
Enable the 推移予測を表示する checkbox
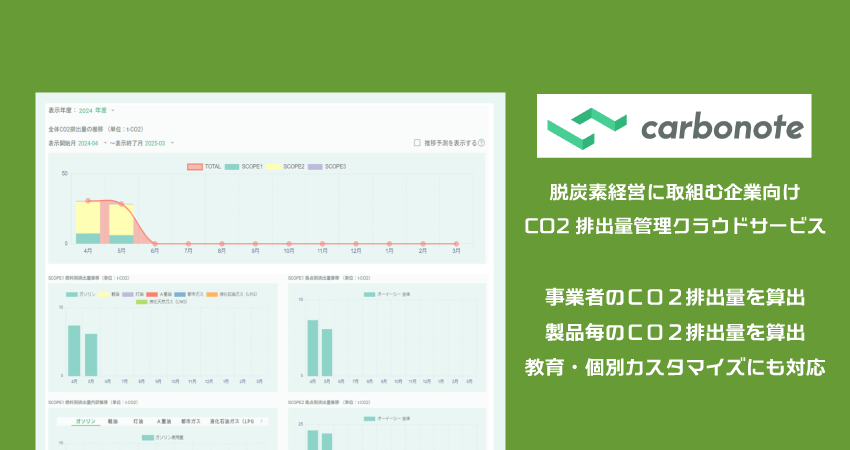pos(417,143)
